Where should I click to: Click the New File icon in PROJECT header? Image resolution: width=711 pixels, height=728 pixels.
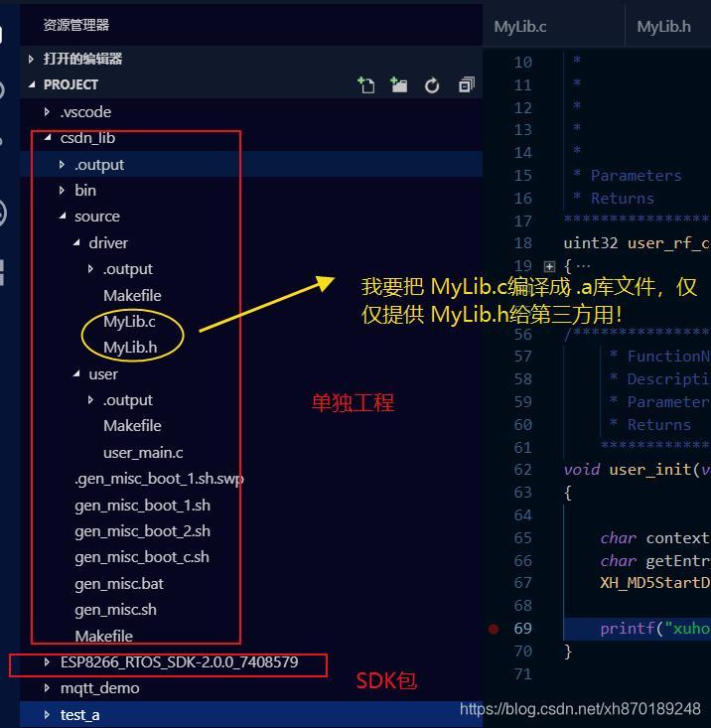(365, 85)
